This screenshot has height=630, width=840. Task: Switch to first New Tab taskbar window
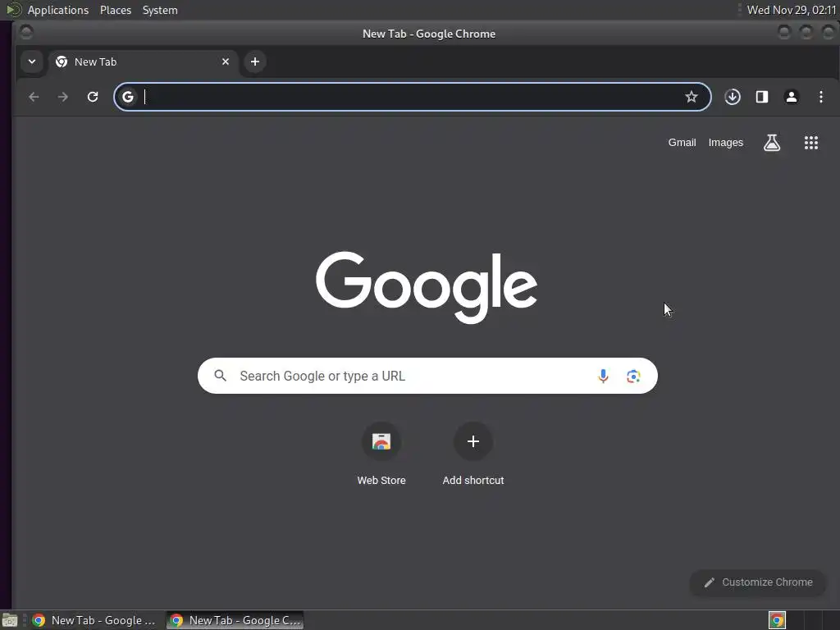click(94, 620)
